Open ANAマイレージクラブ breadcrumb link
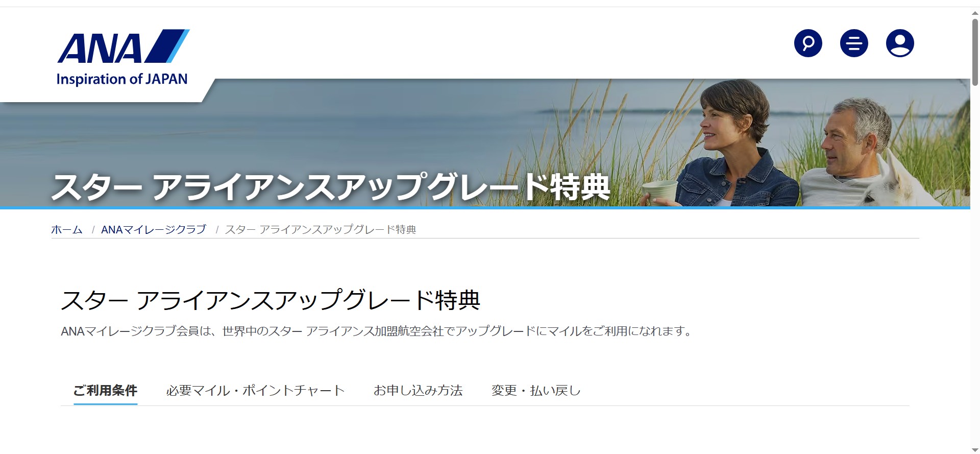The width and height of the screenshot is (980, 454). coord(154,230)
